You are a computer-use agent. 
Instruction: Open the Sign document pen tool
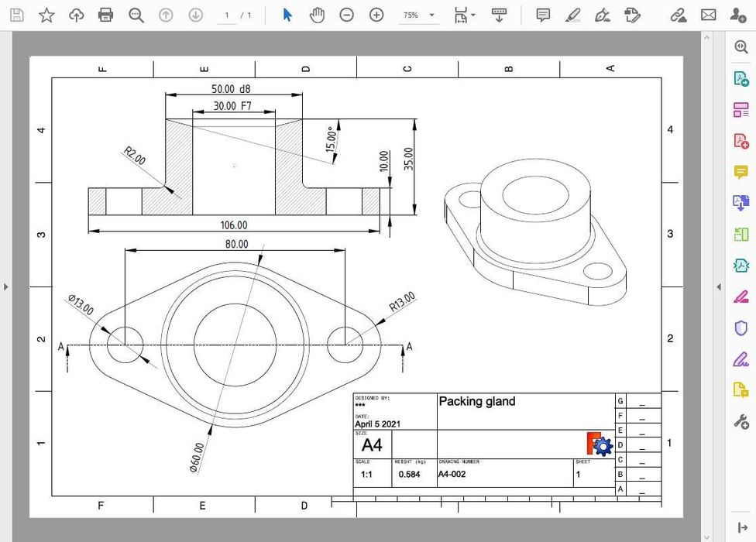pyautogui.click(x=602, y=15)
